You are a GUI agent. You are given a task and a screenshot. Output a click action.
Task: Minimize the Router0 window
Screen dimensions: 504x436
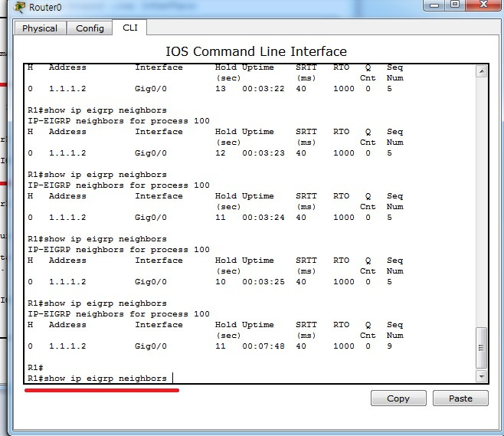coord(434,5)
